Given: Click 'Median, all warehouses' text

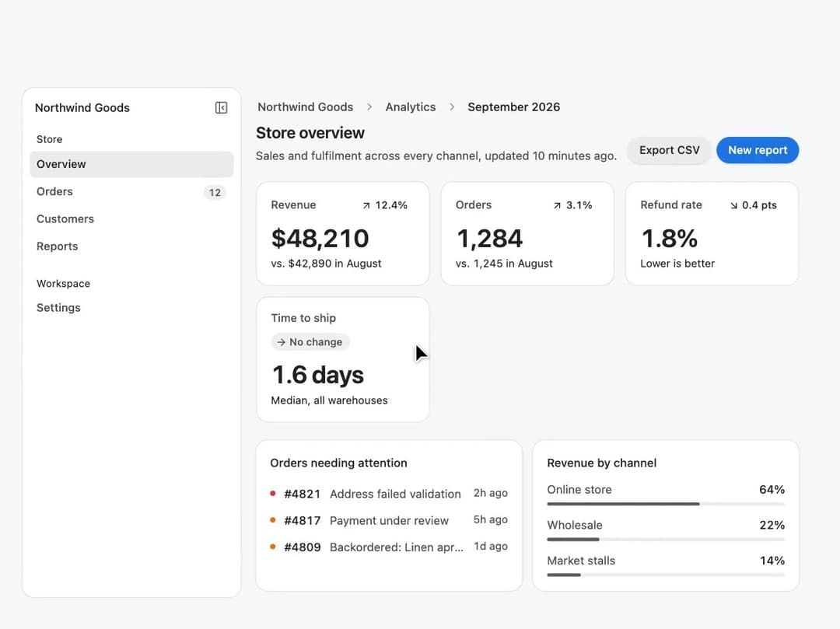Looking at the screenshot, I should [x=330, y=400].
